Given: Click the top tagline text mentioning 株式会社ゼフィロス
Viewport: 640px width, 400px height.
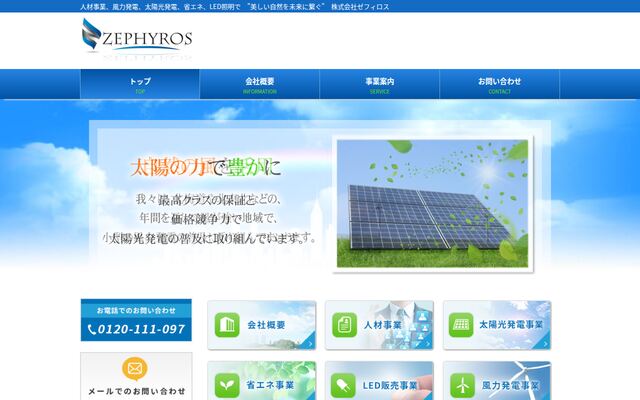Looking at the screenshot, I should [x=235, y=7].
